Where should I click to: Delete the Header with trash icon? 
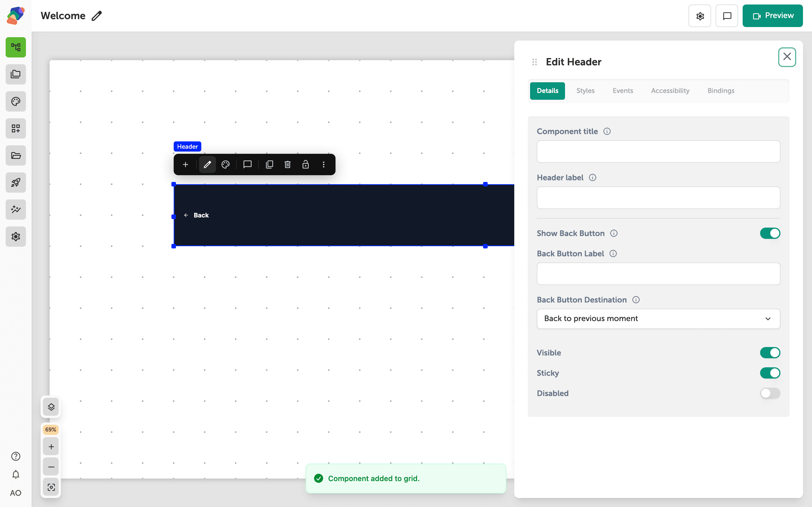[288, 164]
